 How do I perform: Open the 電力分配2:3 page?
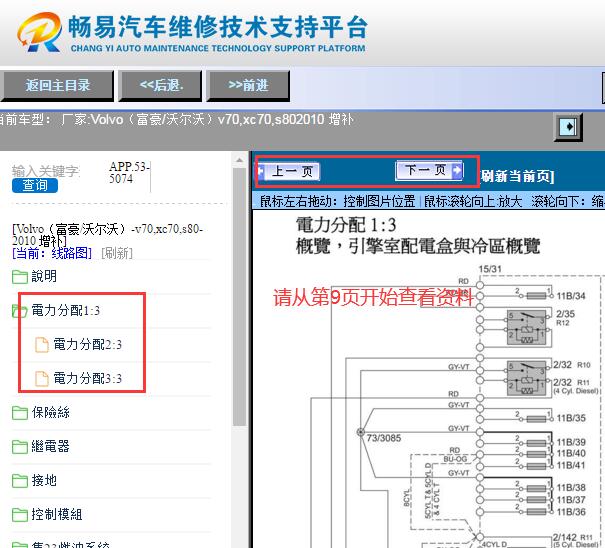(87, 345)
